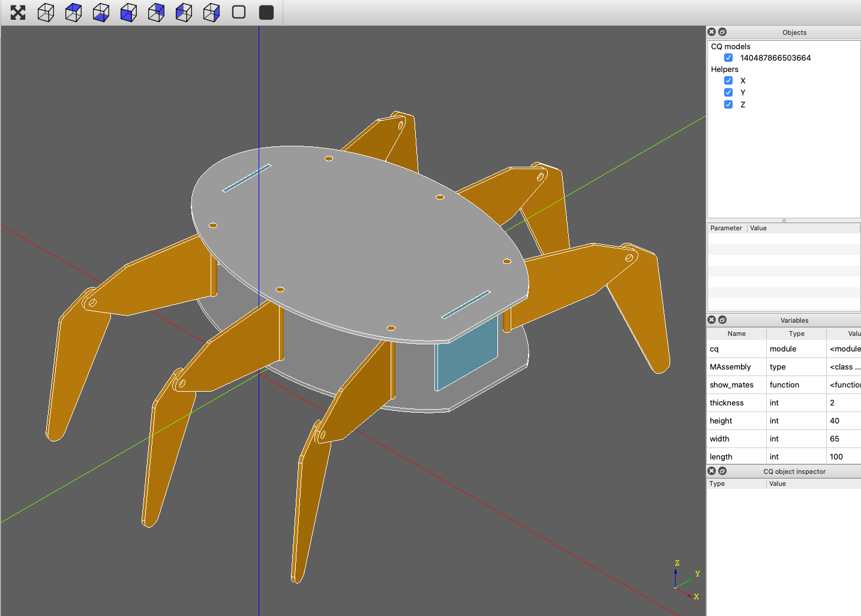Sort variables by Name column header

pyautogui.click(x=736, y=333)
